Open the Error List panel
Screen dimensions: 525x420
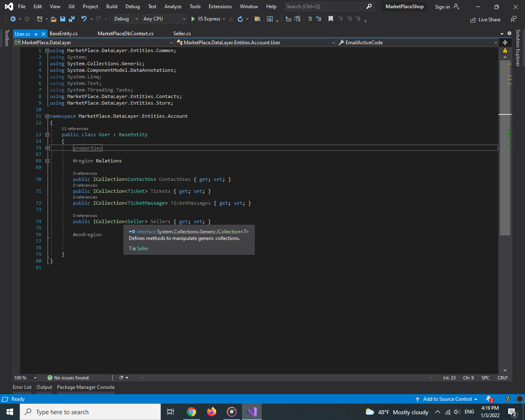point(22,387)
